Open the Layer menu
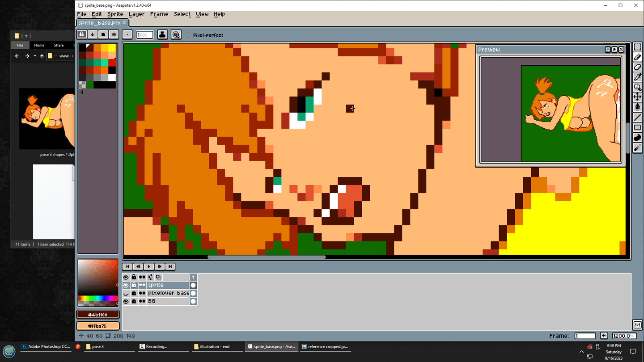This screenshot has height=362, width=644. click(136, 14)
